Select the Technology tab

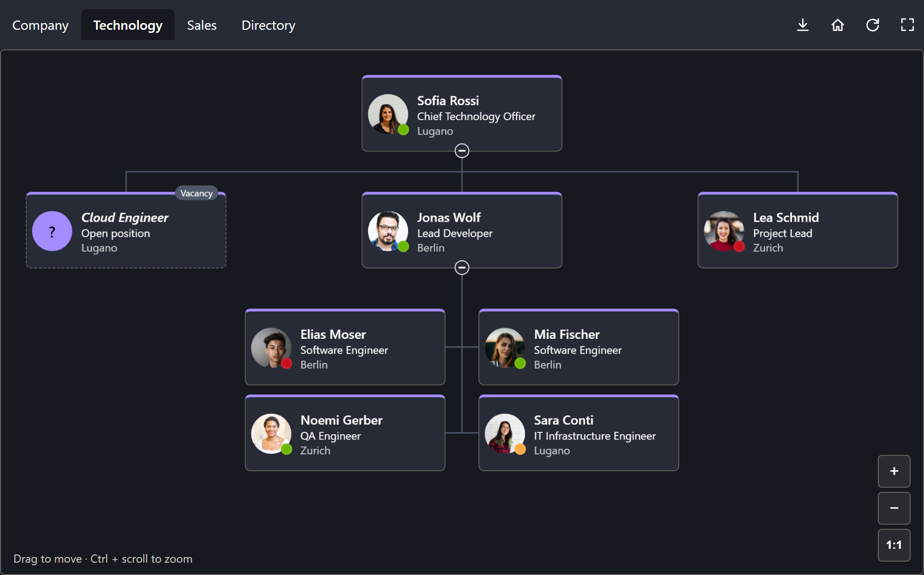click(x=128, y=25)
